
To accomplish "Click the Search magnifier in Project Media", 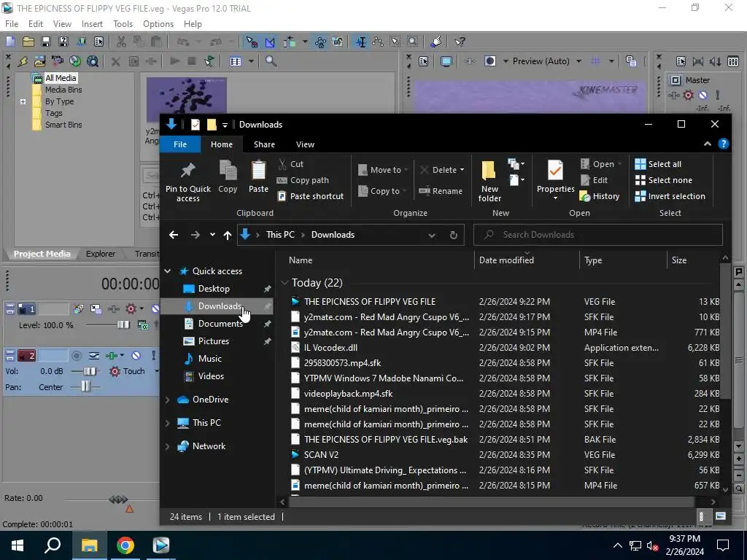I will tap(271, 61).
